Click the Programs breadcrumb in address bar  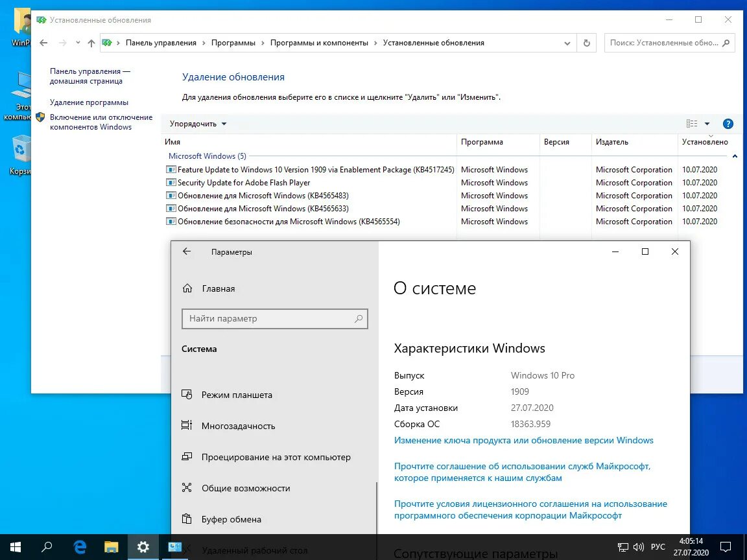[x=233, y=43]
